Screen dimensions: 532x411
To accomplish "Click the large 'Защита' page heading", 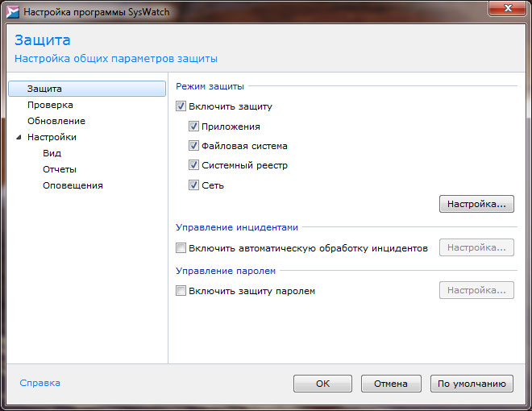I will click(x=43, y=40).
